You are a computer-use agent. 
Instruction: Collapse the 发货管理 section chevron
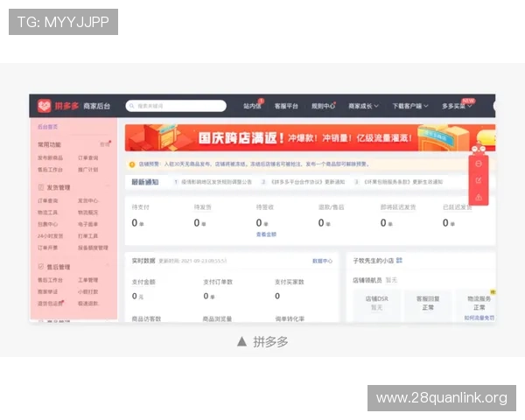click(x=108, y=185)
